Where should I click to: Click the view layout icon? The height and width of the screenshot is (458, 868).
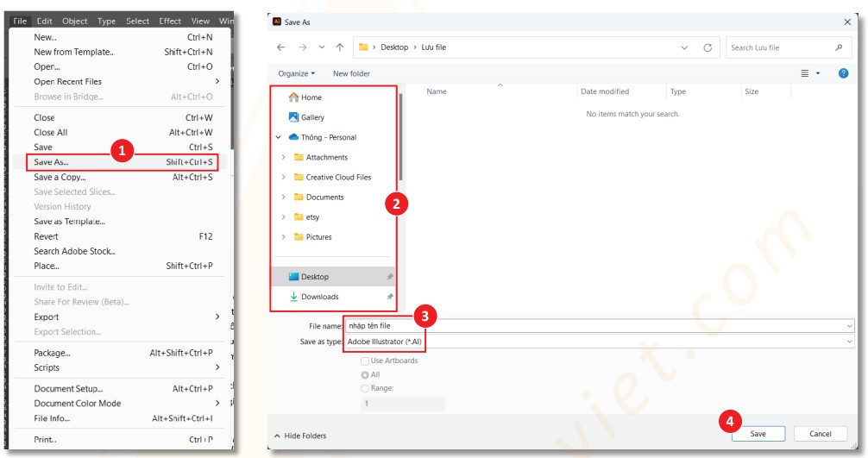click(805, 73)
